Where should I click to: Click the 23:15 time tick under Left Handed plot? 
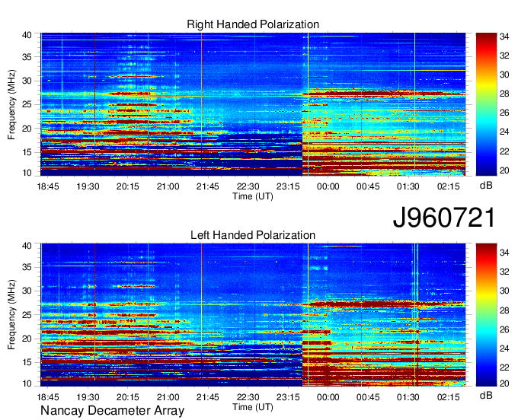coord(288,397)
